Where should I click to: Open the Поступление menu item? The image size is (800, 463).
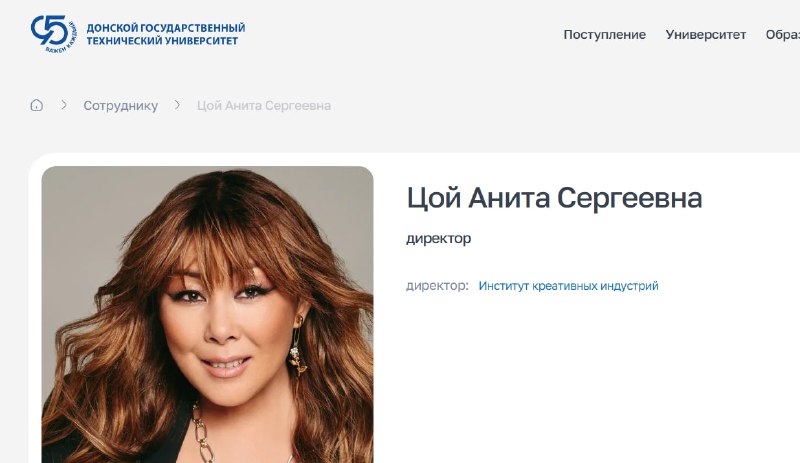pos(605,35)
